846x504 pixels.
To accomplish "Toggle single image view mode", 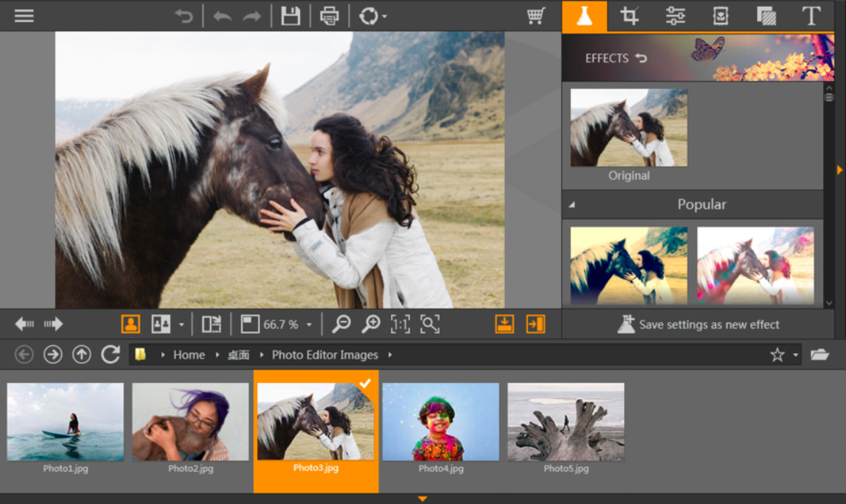I will pyautogui.click(x=130, y=324).
